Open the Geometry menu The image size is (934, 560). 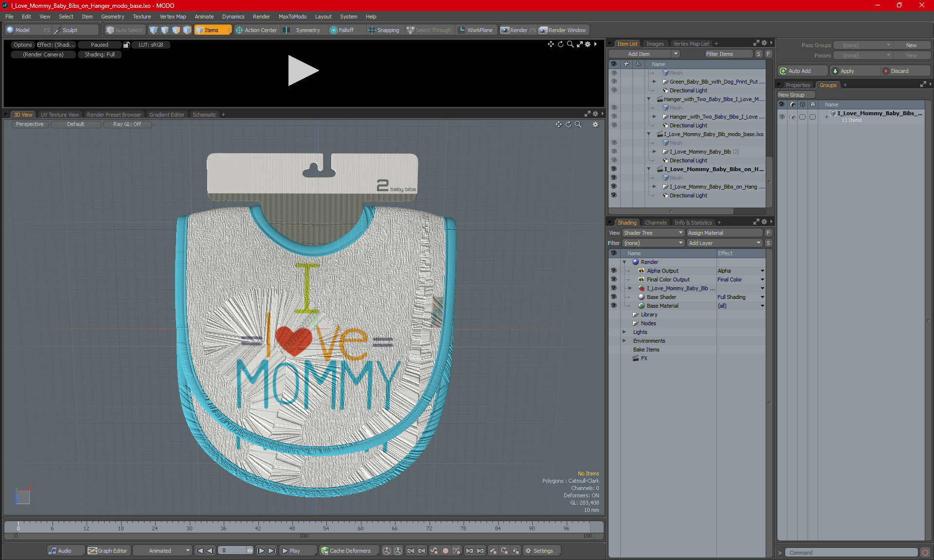coord(112,17)
